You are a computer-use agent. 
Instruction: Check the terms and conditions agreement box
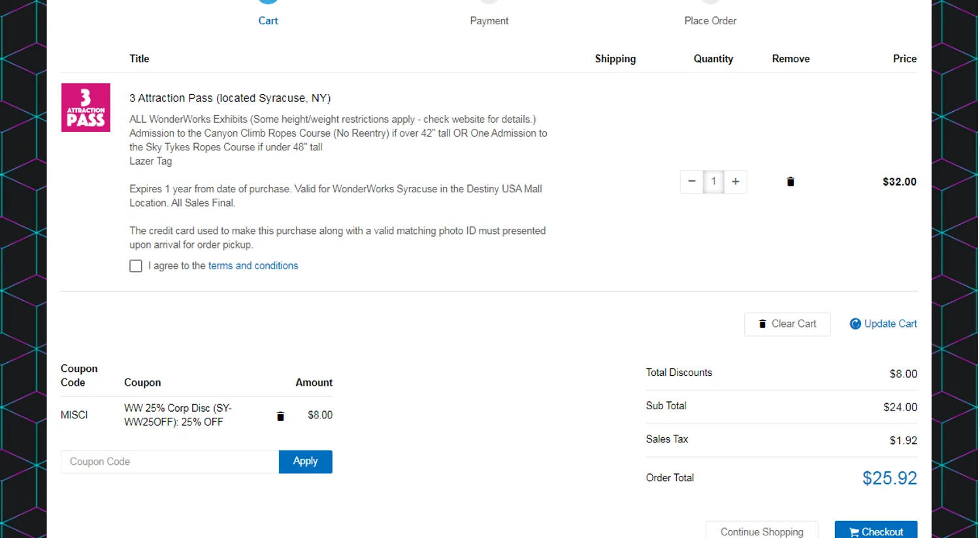click(x=136, y=266)
